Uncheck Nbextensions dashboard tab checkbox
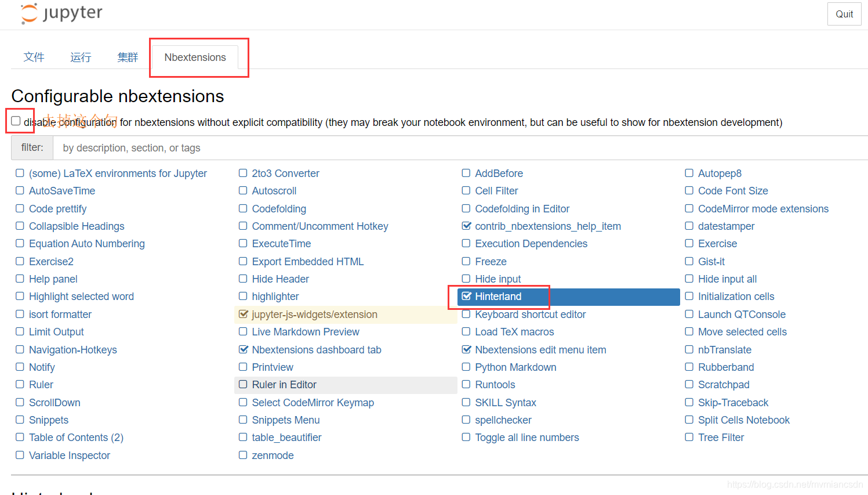 coord(243,349)
